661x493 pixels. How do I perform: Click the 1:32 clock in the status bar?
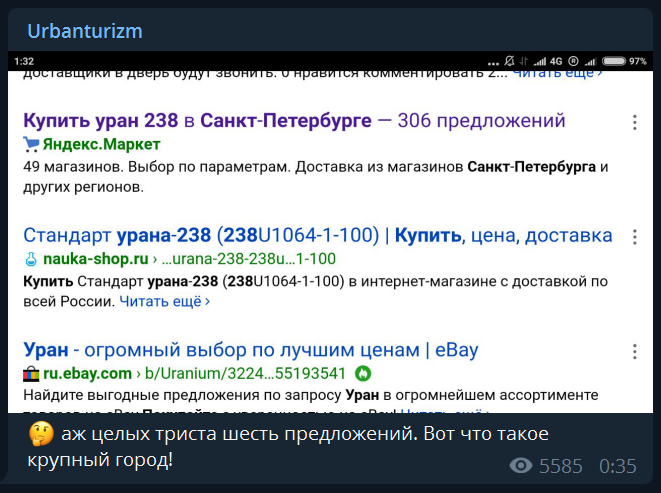coord(24,62)
